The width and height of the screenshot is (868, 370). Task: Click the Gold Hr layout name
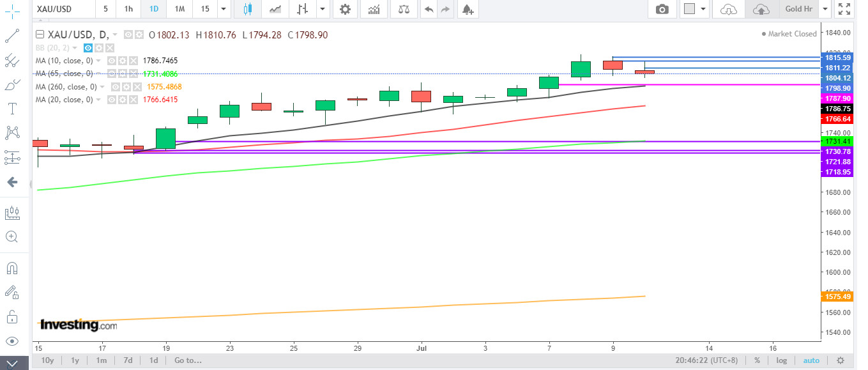(x=798, y=9)
